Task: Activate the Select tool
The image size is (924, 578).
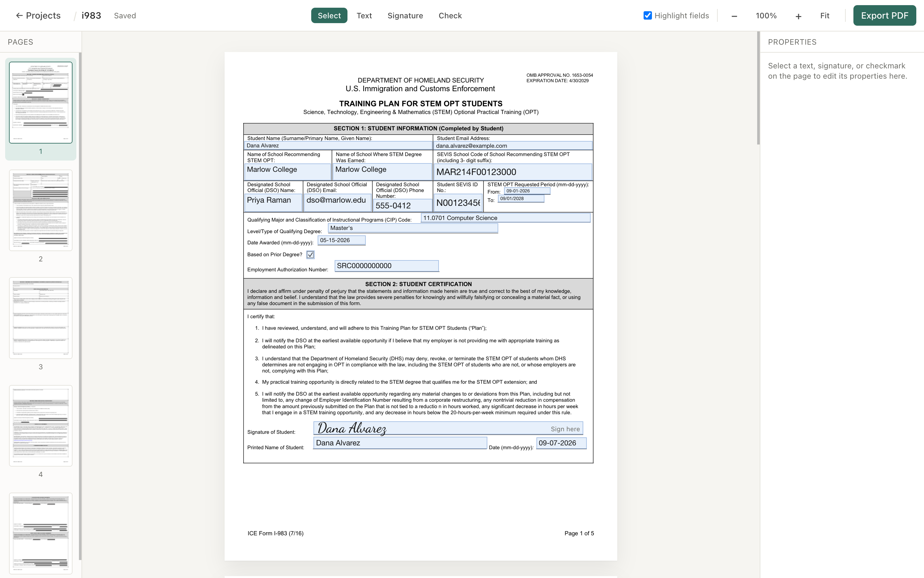Action: (x=329, y=16)
